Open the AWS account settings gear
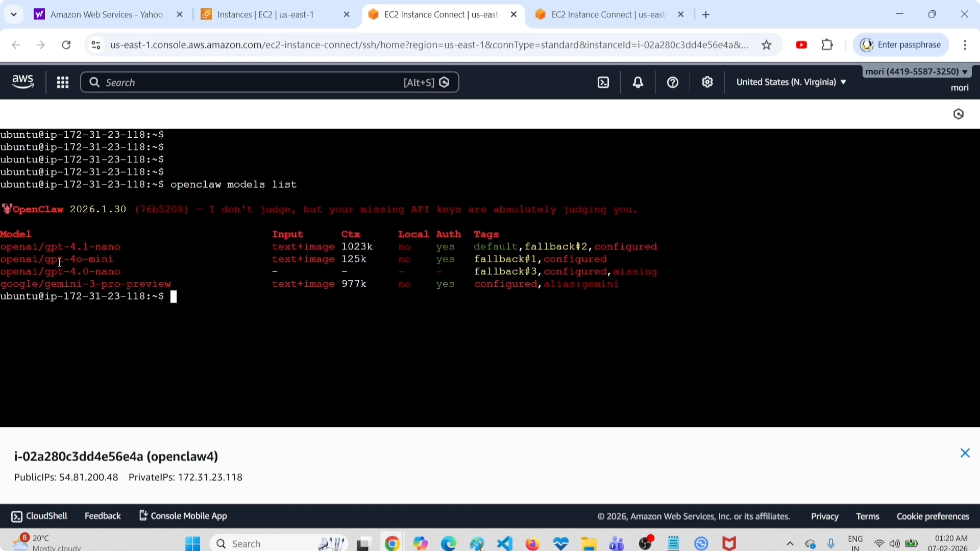 tap(707, 82)
